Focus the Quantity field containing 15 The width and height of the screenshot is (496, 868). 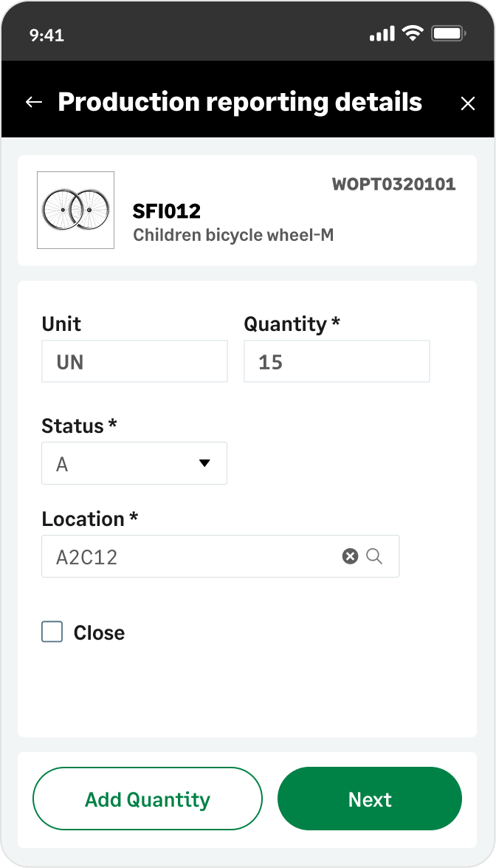click(337, 361)
